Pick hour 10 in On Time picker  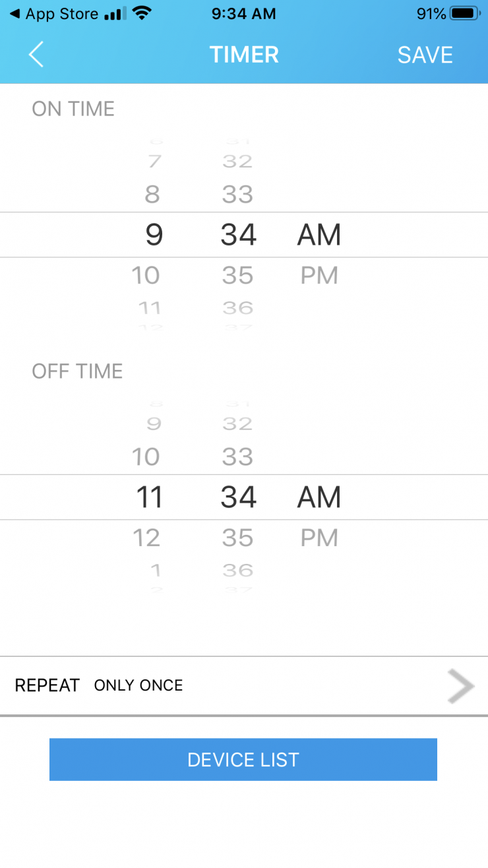click(x=146, y=276)
